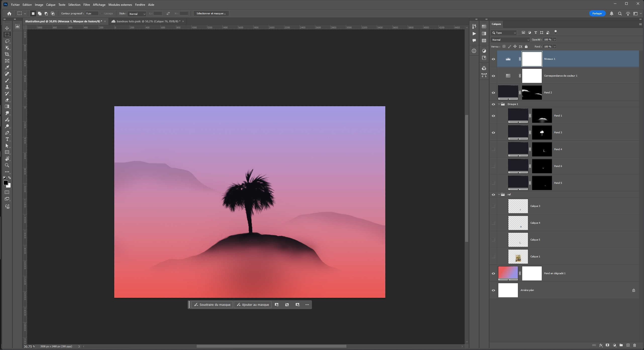644x350 pixels.
Task: Select the Spot Healing Brush tool
Action: 7,74
